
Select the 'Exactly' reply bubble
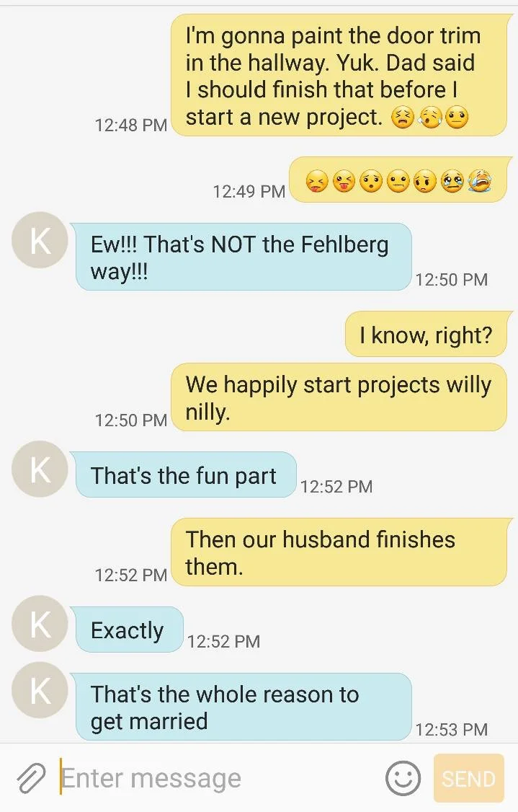(x=128, y=630)
